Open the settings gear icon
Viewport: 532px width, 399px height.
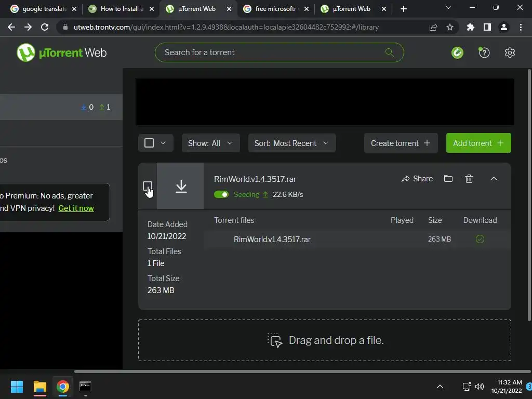[510, 52]
